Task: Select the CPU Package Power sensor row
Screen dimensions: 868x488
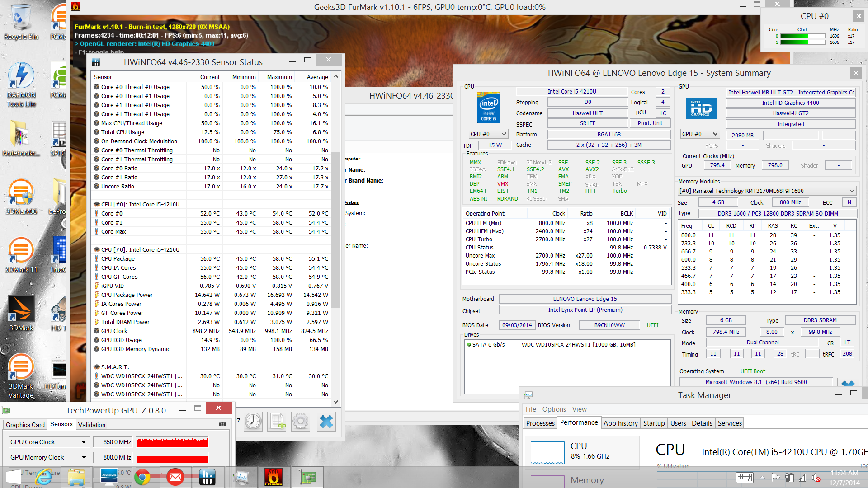Action: pyautogui.click(x=211, y=295)
